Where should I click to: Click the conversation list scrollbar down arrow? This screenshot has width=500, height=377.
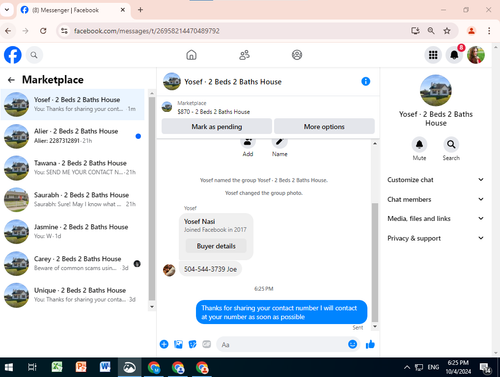(x=152, y=307)
